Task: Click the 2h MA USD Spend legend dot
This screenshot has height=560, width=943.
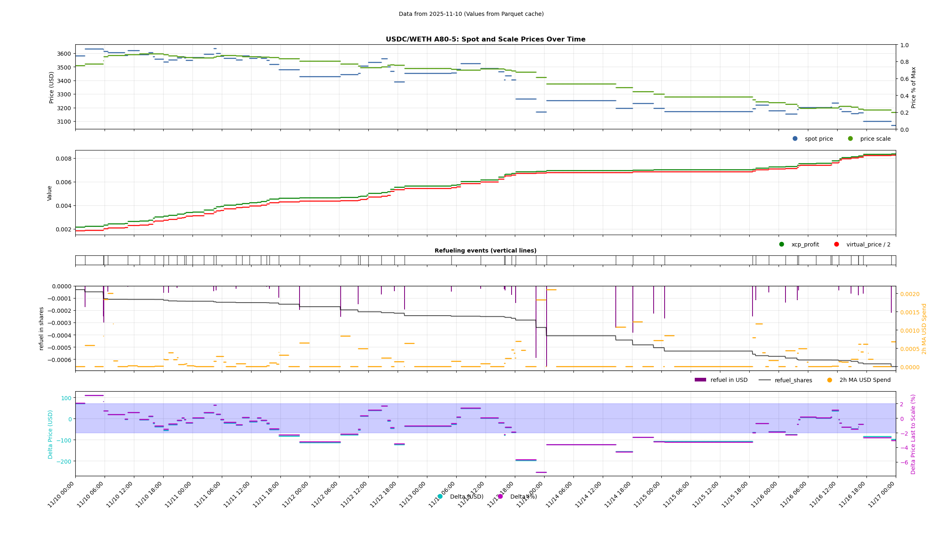Action: tap(829, 380)
